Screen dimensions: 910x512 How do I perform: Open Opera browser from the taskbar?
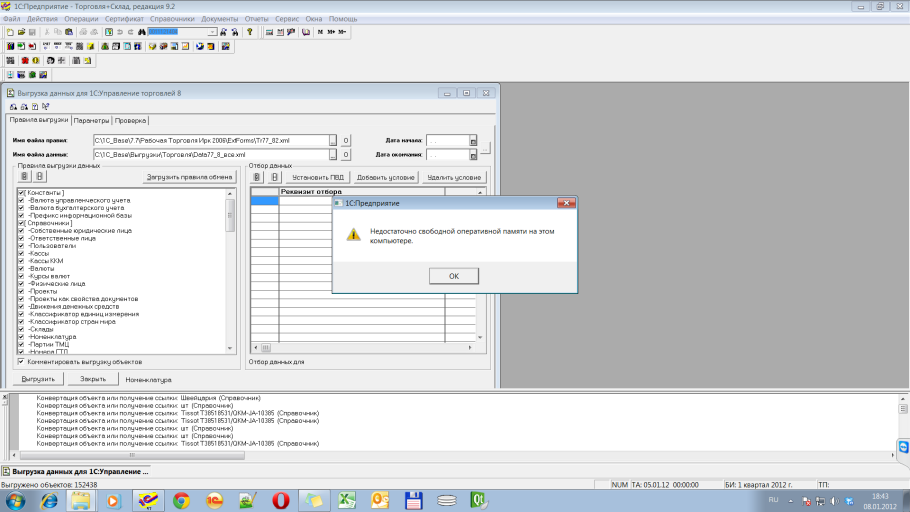pyautogui.click(x=282, y=499)
